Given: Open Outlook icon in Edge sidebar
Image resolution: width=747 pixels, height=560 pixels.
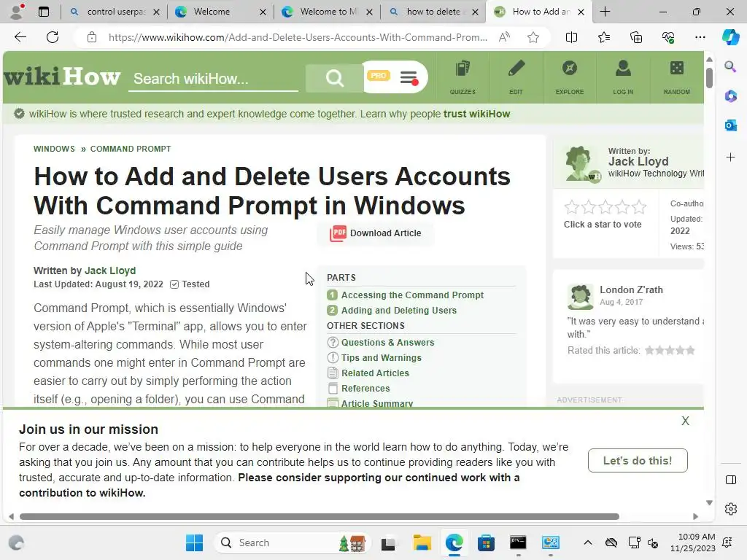Looking at the screenshot, I should [730, 125].
